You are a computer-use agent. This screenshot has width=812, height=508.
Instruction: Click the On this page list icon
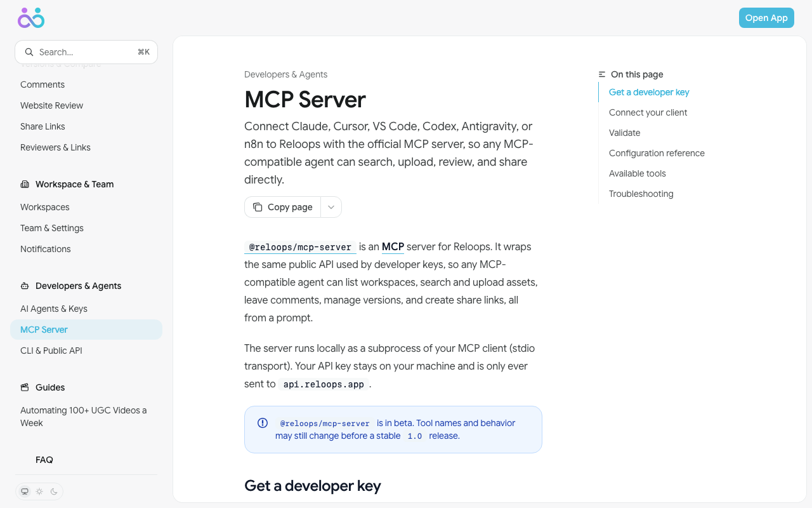602,74
